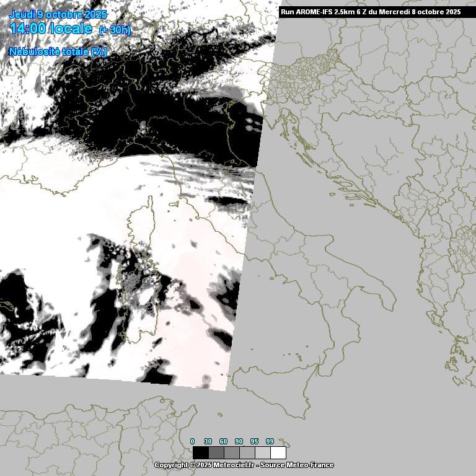Click the black 0% legend swatch
476x476 pixels.
200,452
